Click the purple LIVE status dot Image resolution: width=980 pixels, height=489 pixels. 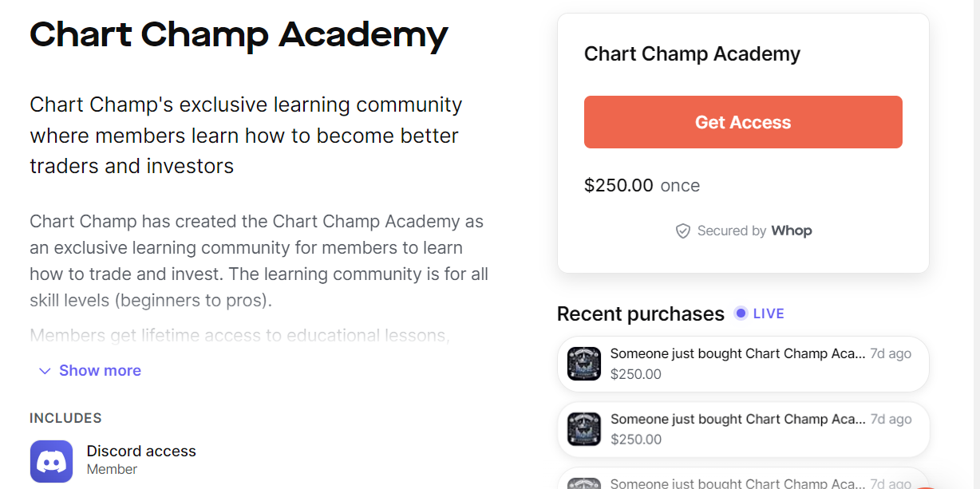(740, 313)
